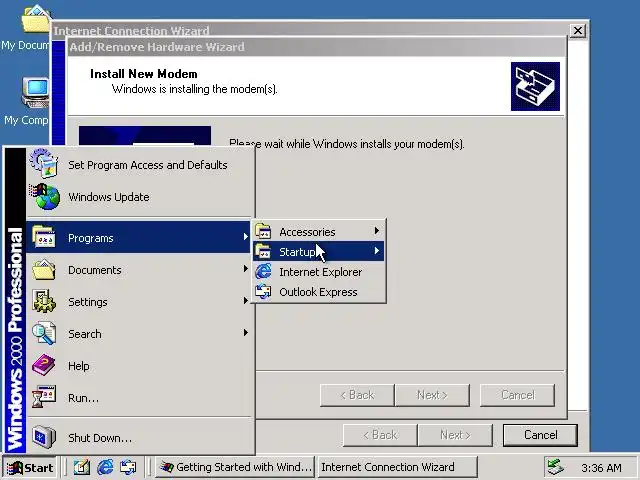
Task: Click the Run icon in Start menu
Action: point(44,397)
